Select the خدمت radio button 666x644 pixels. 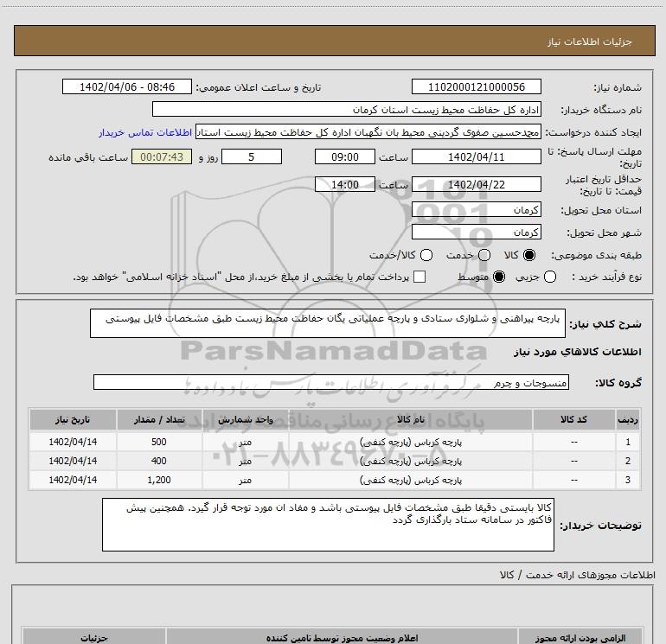click(484, 255)
